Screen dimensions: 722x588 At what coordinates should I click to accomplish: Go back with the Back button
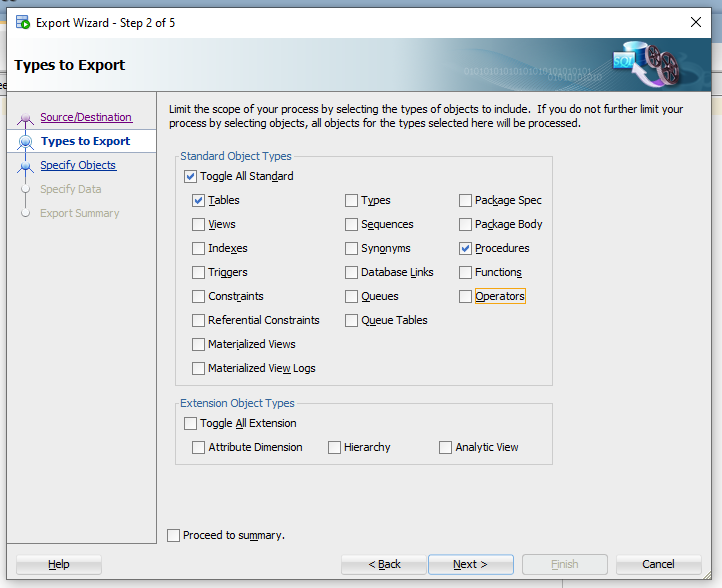tap(384, 564)
